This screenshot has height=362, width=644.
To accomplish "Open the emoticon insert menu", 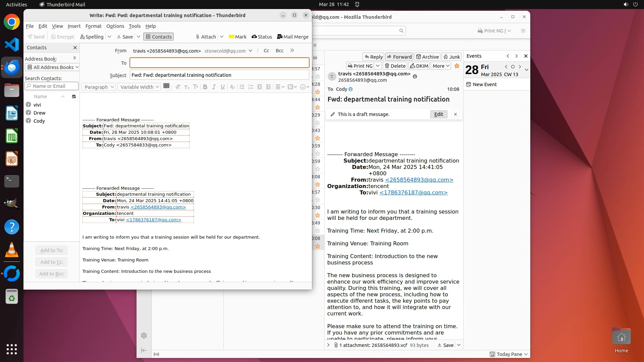I will tap(304, 87).
